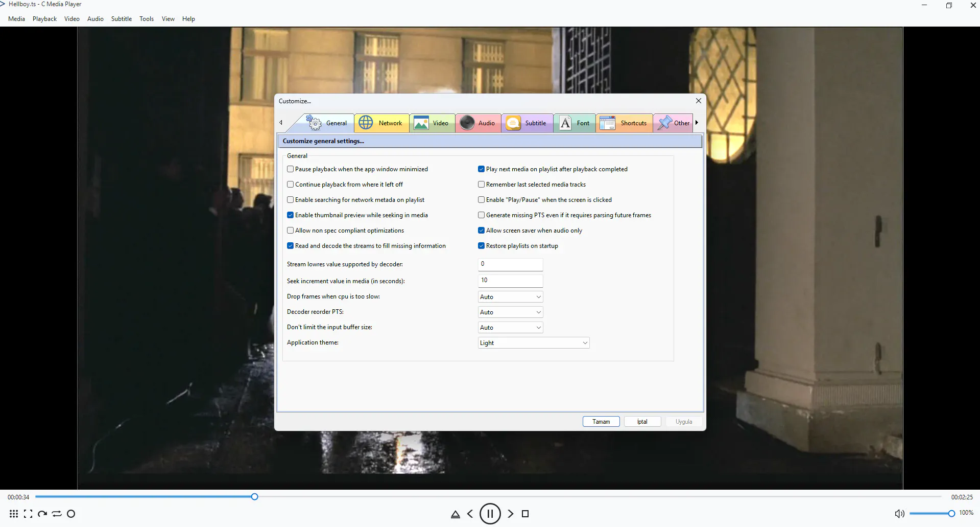The height and width of the screenshot is (527, 980).
Task: Open the Video menu in menu bar
Action: [x=72, y=19]
